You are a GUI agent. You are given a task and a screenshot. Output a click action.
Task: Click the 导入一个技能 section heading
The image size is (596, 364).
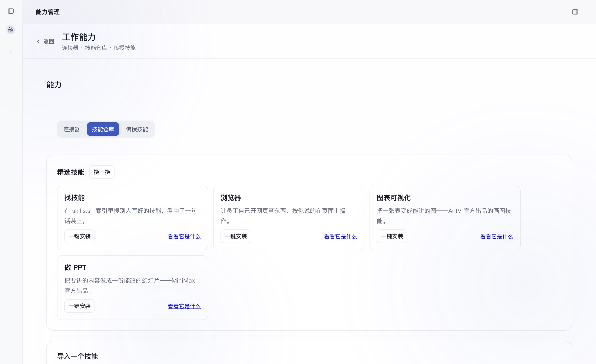point(77,356)
